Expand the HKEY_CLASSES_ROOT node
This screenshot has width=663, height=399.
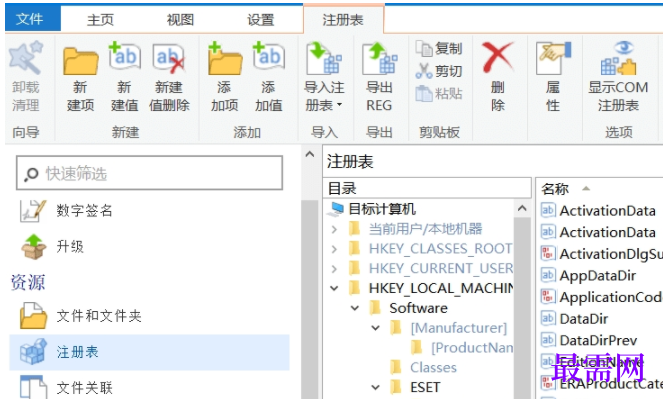pos(334,249)
